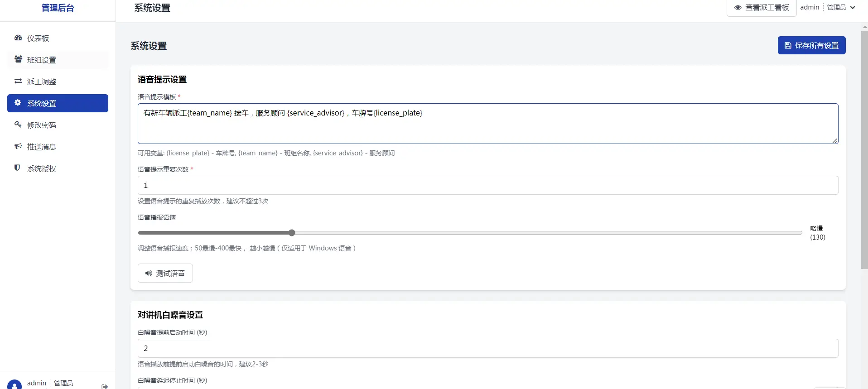Click the dispatch adjustment swap arrows icon

pyautogui.click(x=18, y=82)
